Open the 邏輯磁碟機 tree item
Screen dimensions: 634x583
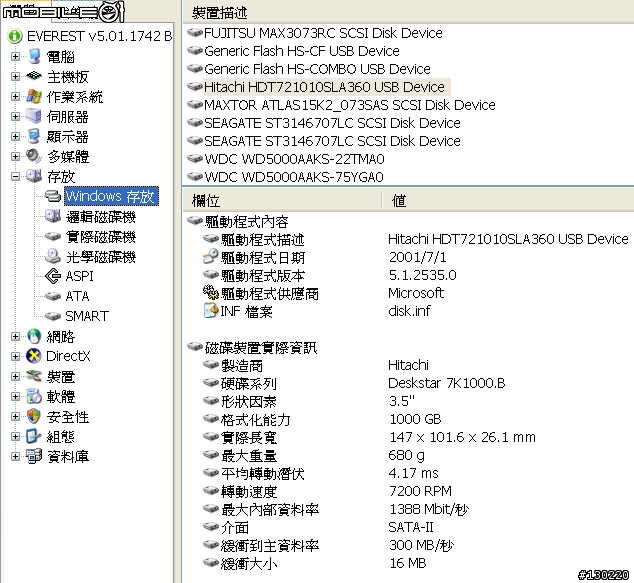pyautogui.click(x=101, y=217)
